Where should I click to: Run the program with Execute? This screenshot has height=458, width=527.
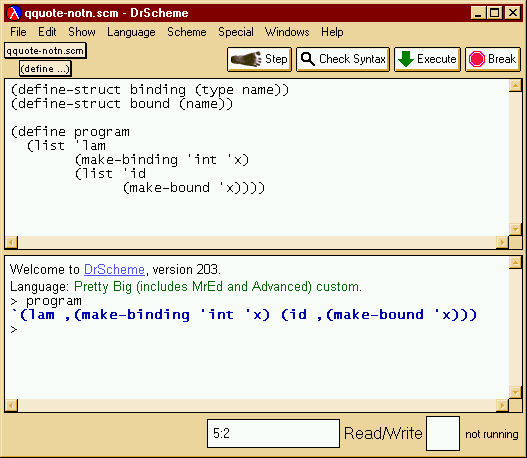pyautogui.click(x=427, y=59)
